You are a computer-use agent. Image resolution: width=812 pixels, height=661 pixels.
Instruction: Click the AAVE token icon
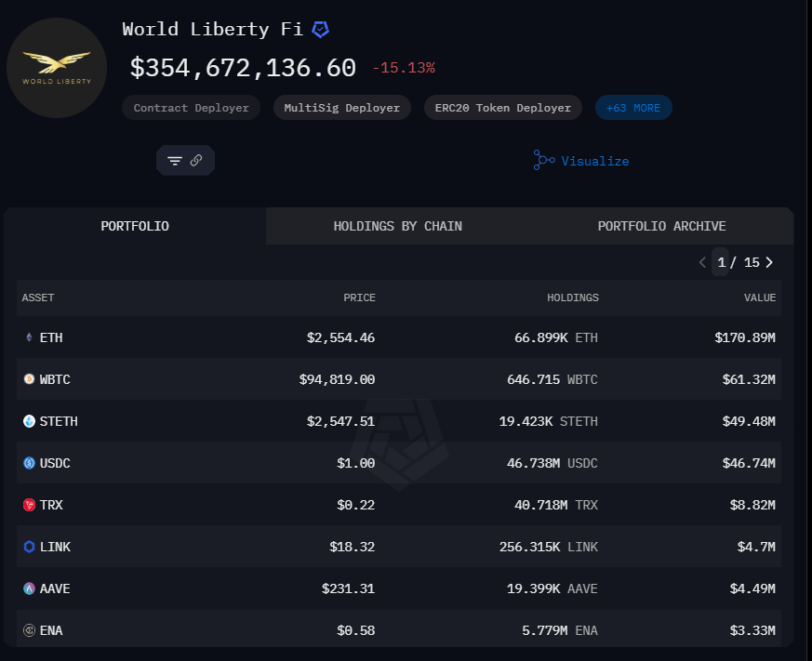pos(29,588)
